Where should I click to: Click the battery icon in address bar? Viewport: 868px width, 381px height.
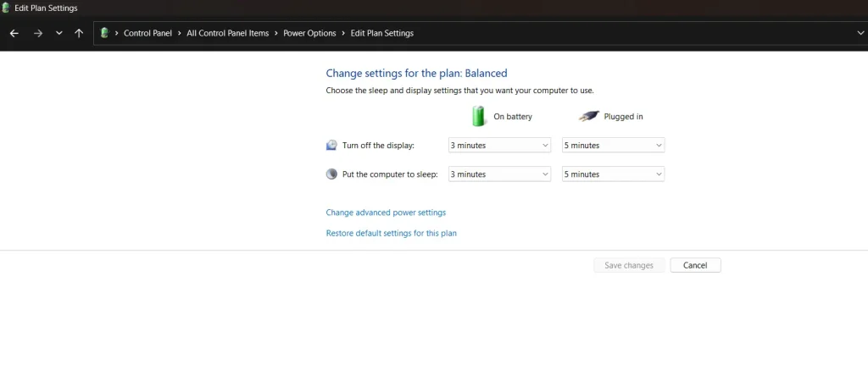click(x=104, y=33)
